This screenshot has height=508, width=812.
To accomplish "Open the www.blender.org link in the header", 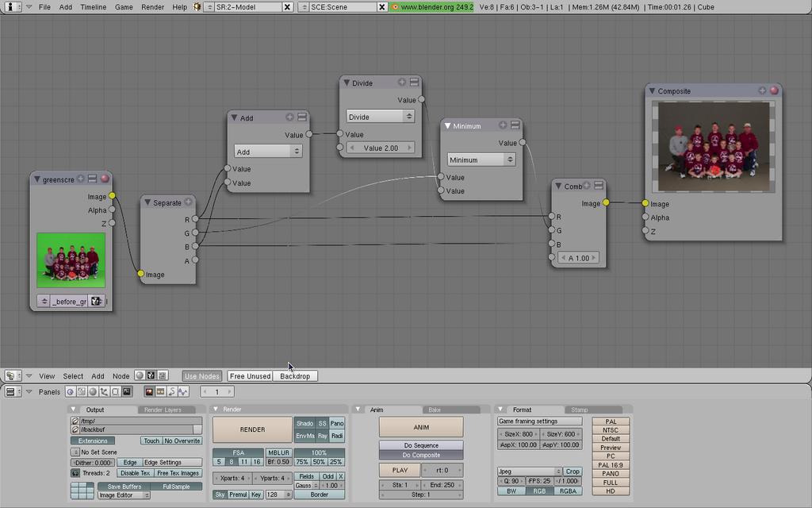I will [x=431, y=7].
